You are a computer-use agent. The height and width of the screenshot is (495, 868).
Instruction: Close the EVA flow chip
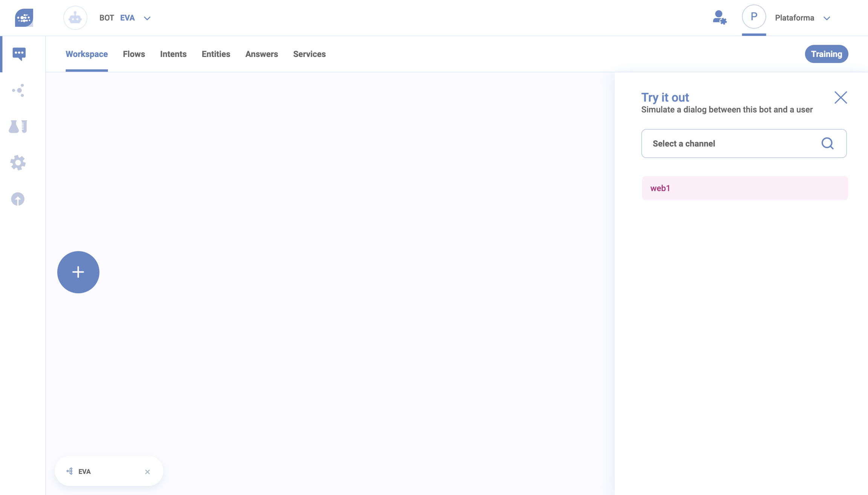(147, 472)
